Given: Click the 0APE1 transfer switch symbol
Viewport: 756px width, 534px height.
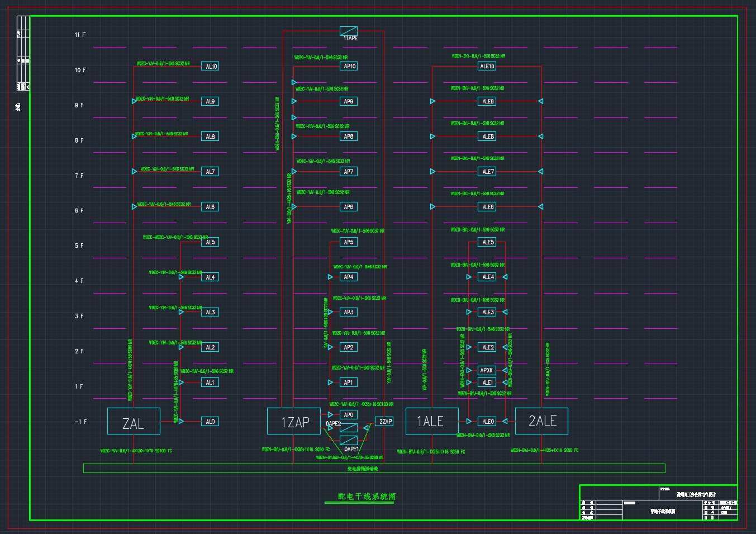Looking at the screenshot, I should 349,441.
